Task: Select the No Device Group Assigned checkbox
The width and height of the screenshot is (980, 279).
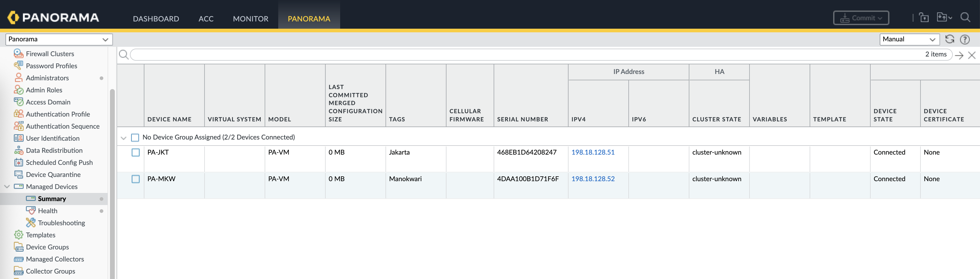Action: click(x=135, y=137)
